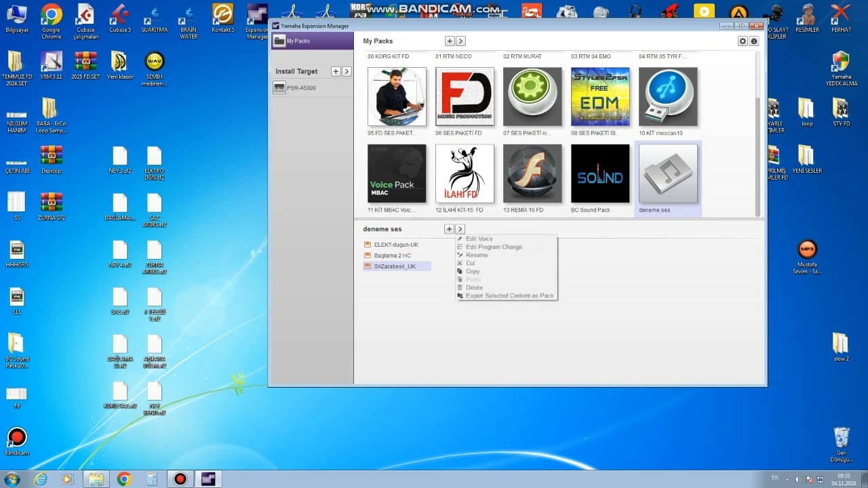Select the 10 KİT mescan10 USB pack
This screenshot has height=488, width=868.
[668, 96]
